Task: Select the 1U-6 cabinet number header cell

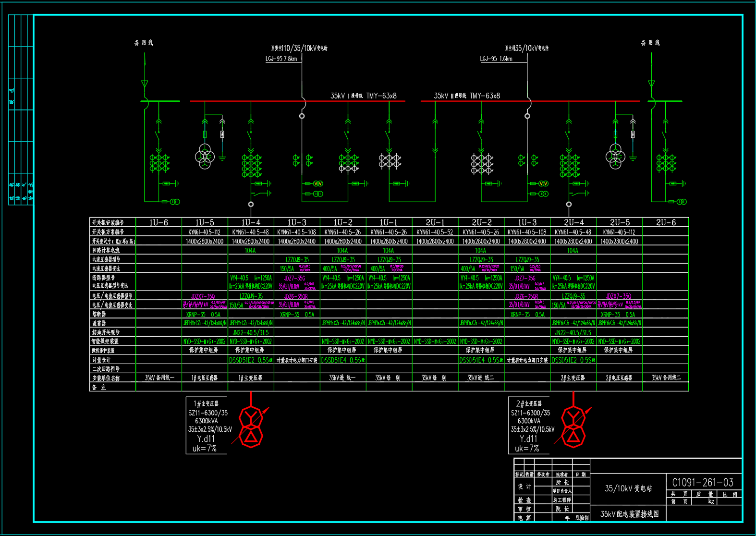Action: (x=159, y=222)
